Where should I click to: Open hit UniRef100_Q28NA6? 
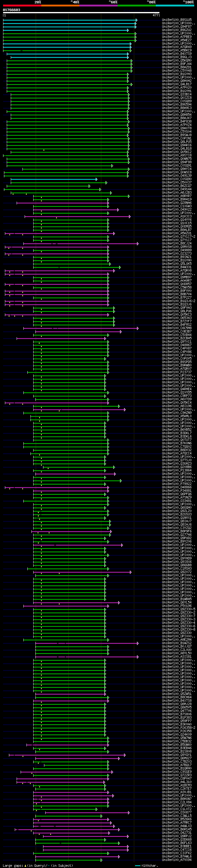click(176, 203)
